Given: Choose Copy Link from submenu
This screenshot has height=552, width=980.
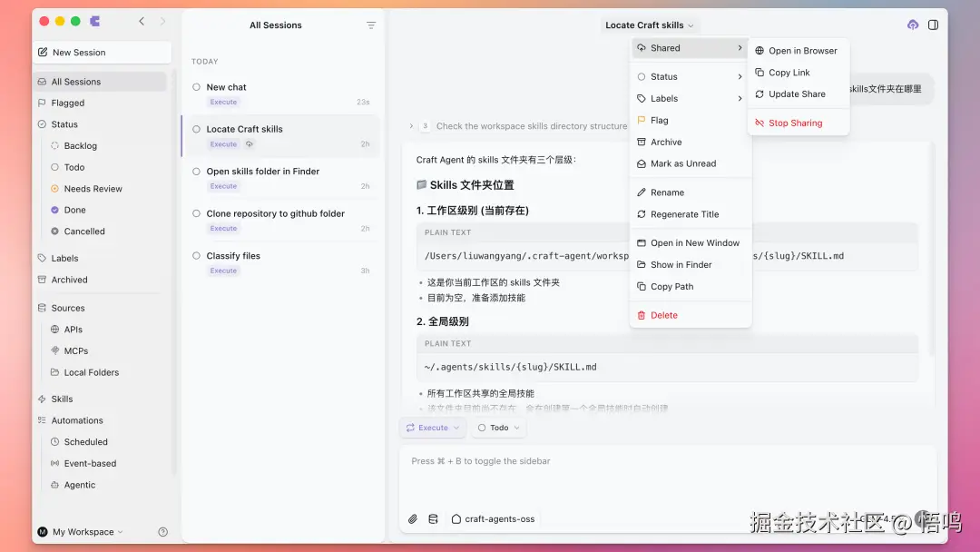Looking at the screenshot, I should coord(799,73).
